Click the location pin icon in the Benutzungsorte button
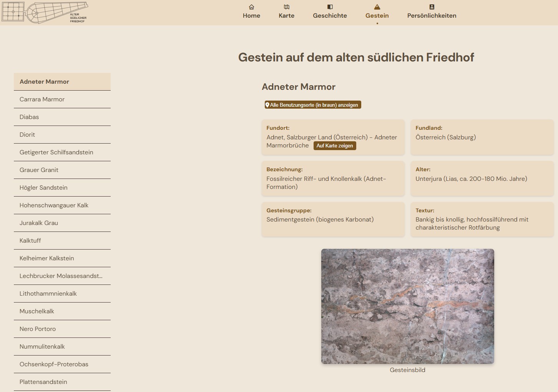This screenshot has width=558, height=392. pyautogui.click(x=267, y=105)
